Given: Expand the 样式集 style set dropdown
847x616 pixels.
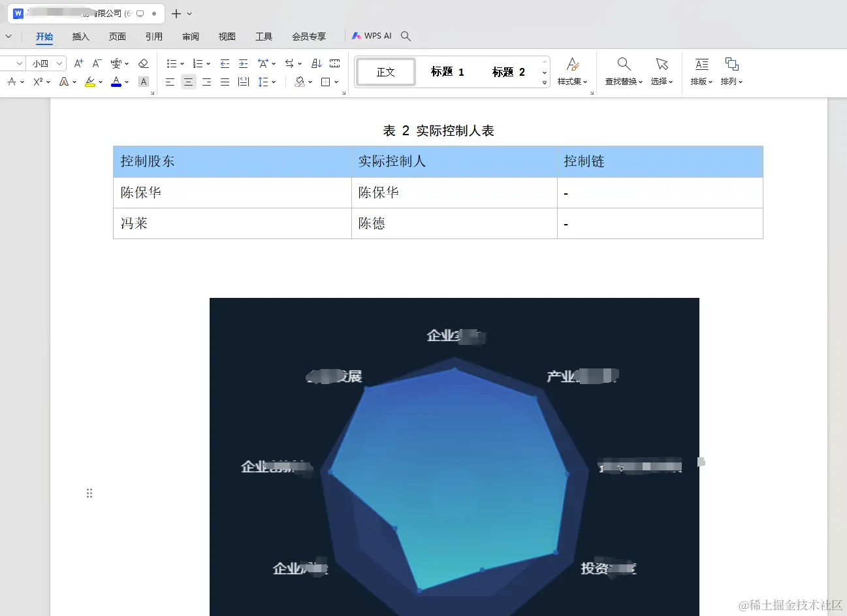Looking at the screenshot, I should [x=573, y=72].
